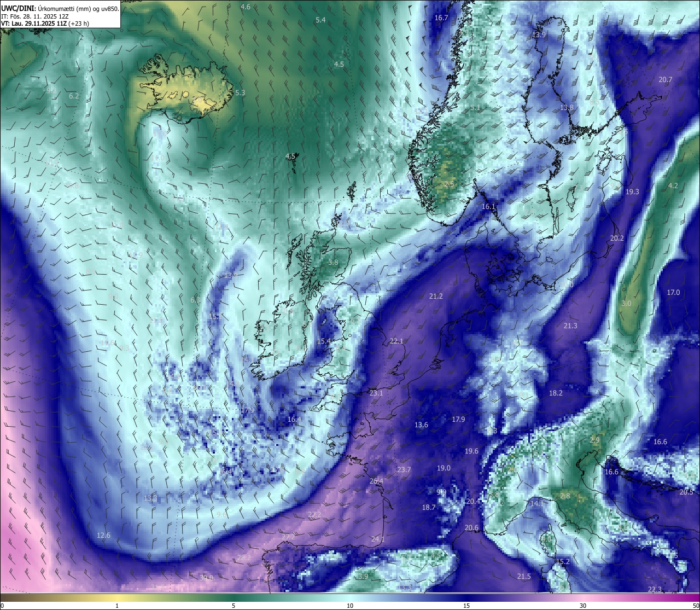Click the 15.4 value label
The image size is (700, 610).
pyautogui.click(x=324, y=341)
